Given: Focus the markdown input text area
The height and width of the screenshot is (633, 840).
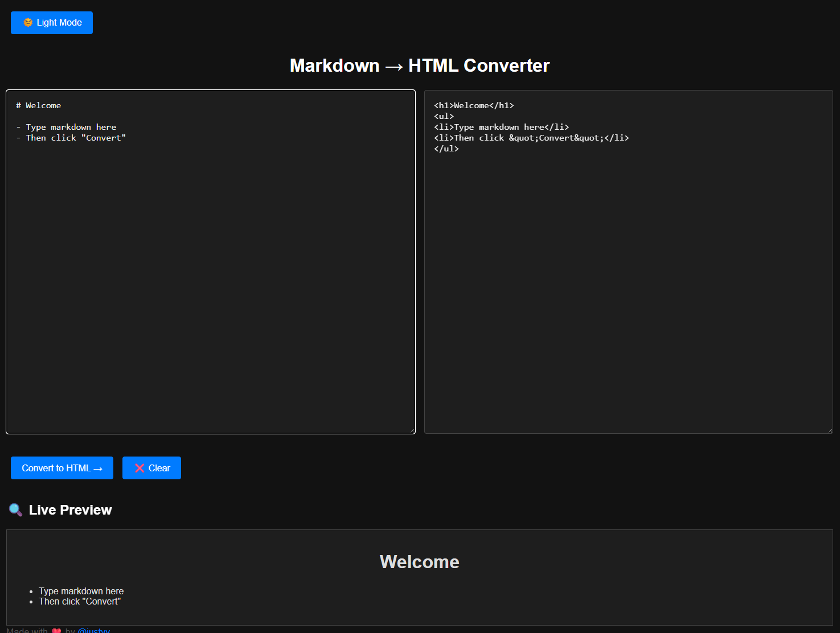Looking at the screenshot, I should [211, 262].
